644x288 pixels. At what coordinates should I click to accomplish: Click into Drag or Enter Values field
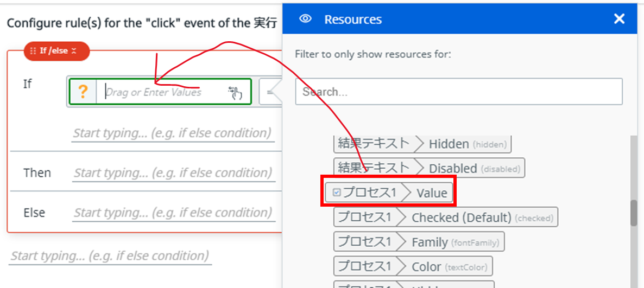tap(163, 92)
